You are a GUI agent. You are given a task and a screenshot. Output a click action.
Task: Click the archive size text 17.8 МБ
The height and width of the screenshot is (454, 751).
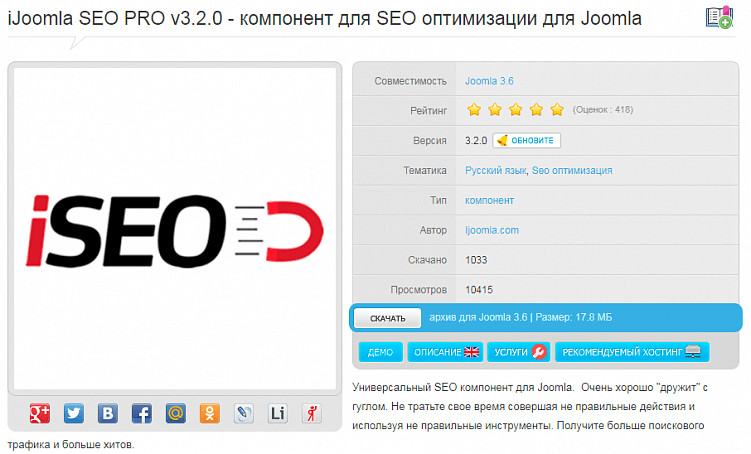[x=593, y=317]
